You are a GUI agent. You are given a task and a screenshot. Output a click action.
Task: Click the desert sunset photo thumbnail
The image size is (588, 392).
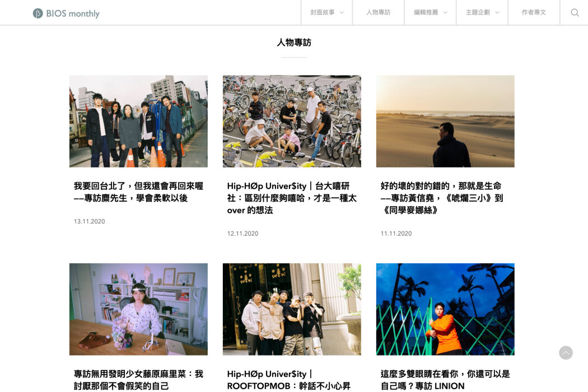point(445,121)
